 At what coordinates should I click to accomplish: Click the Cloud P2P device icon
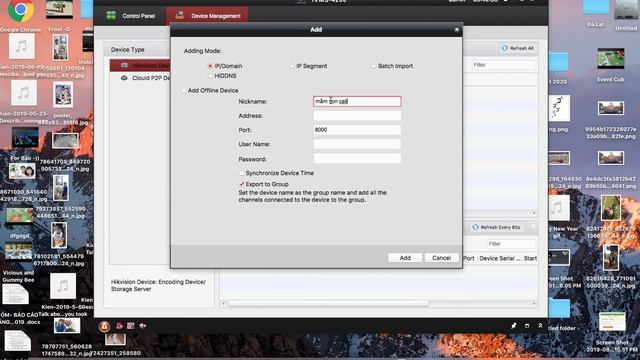[x=124, y=78]
